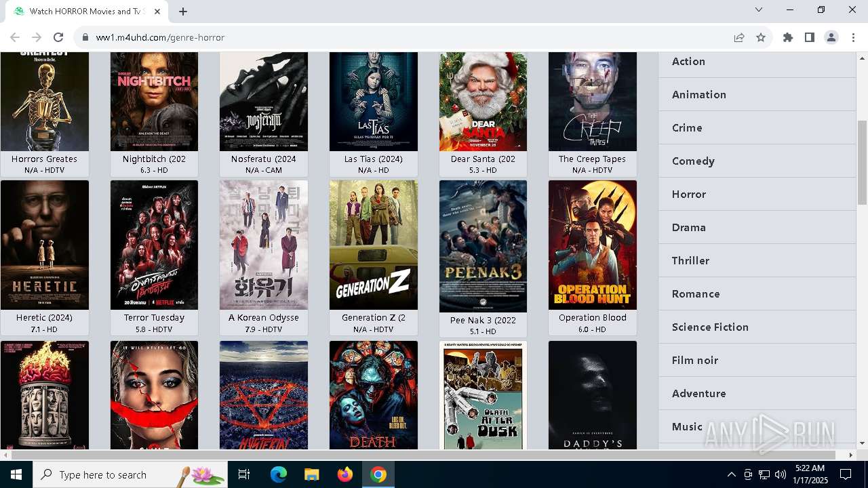Go back using the browser back arrow

15,37
